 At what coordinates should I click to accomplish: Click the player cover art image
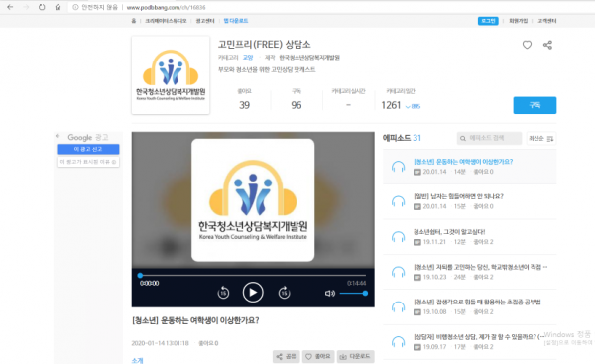253,200
